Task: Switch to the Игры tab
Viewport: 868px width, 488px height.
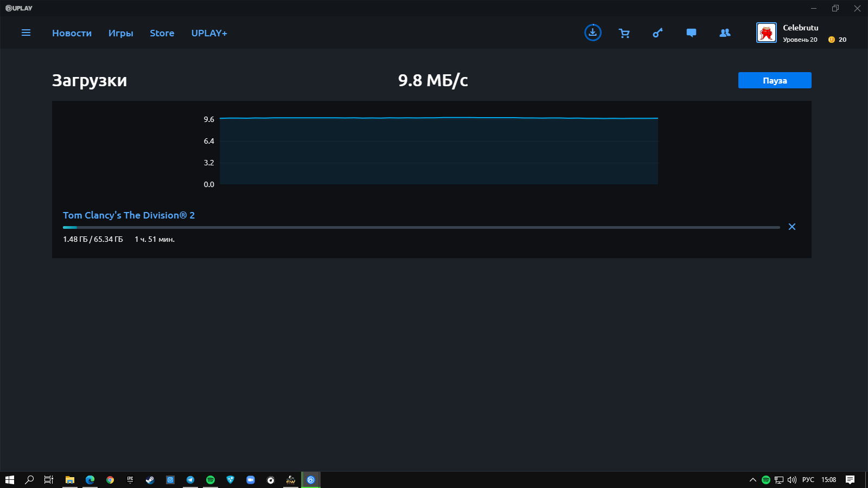Action: pos(120,33)
